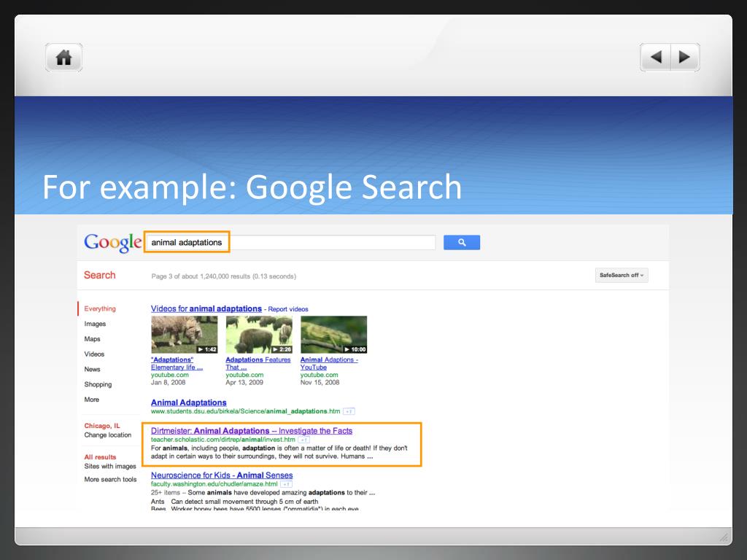Click 'Apr 13, 2009' video date

pyautogui.click(x=244, y=382)
